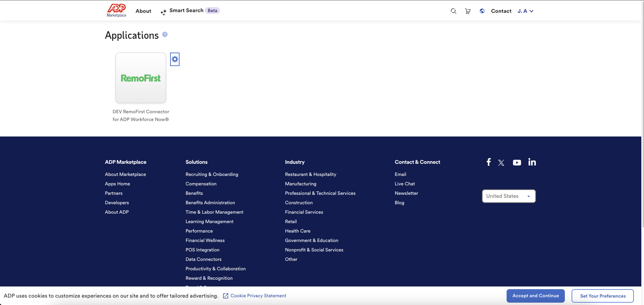Start a Live Chat from footer
Viewport: 644px width, 305px height.
[x=405, y=184]
